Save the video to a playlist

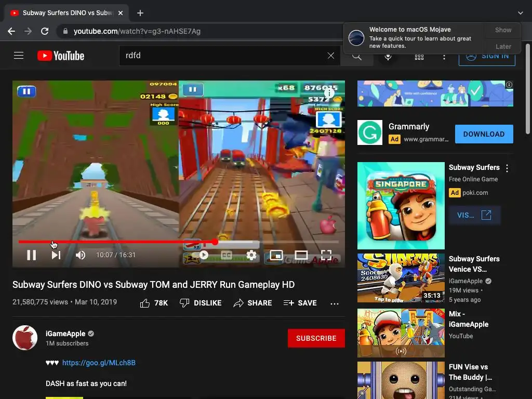coord(300,303)
